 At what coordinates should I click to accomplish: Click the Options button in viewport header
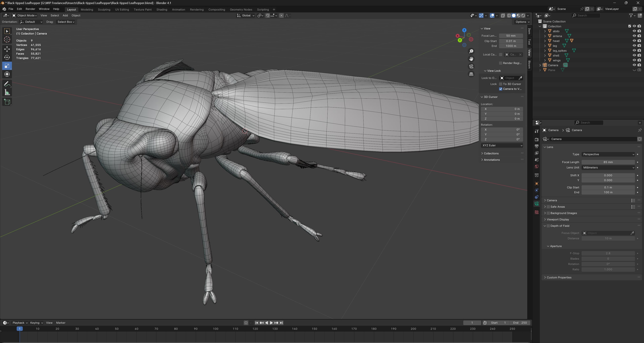click(522, 22)
